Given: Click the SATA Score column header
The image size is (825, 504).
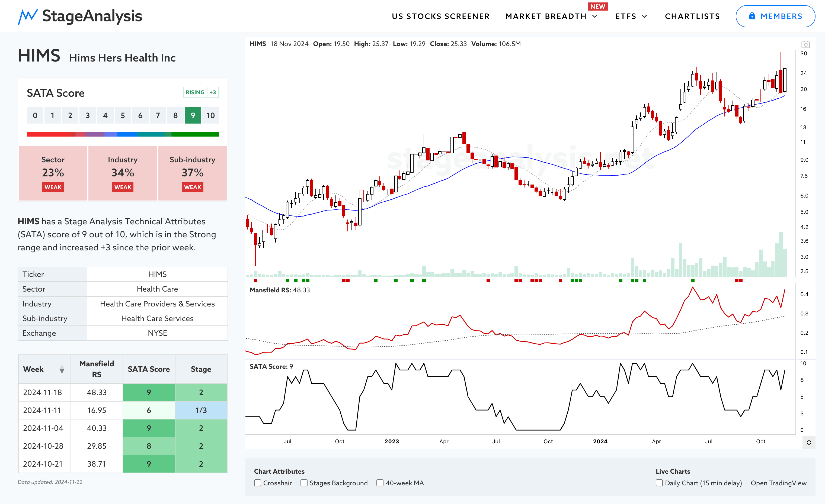Looking at the screenshot, I should click(149, 369).
